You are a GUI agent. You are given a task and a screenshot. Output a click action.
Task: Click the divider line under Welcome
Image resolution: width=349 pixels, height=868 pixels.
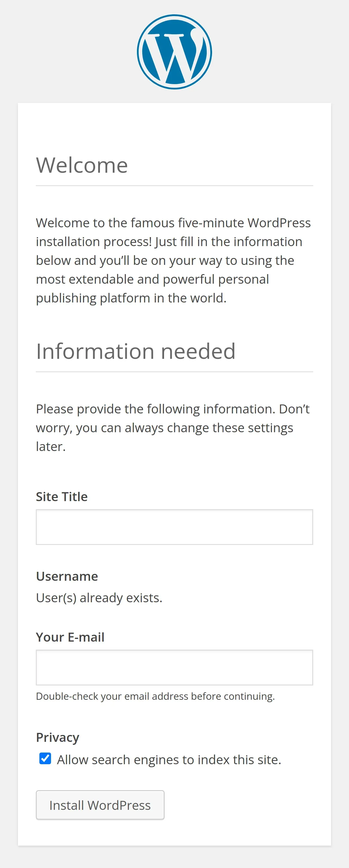[174, 186]
